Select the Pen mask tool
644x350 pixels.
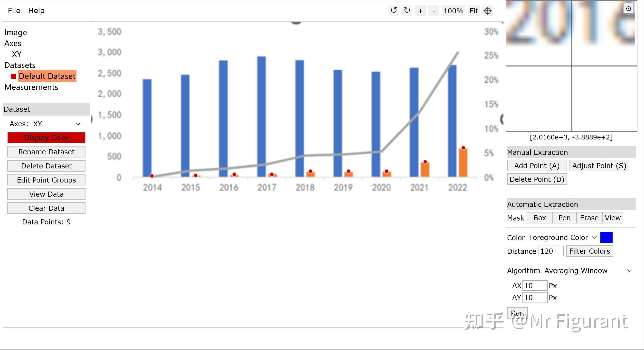pyautogui.click(x=565, y=218)
